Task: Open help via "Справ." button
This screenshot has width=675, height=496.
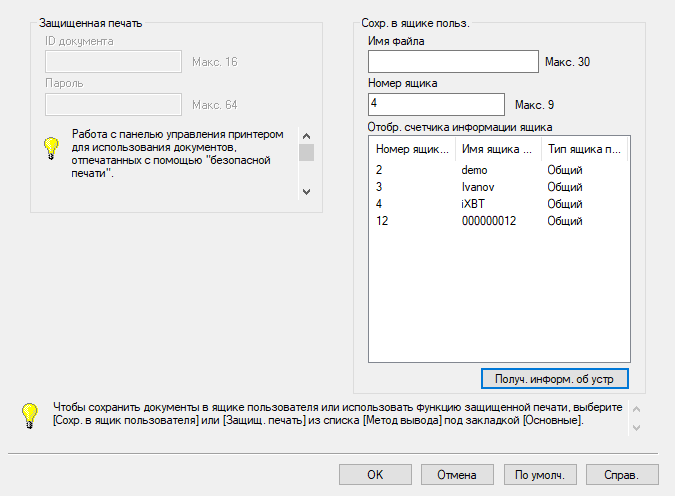Action: point(622,475)
